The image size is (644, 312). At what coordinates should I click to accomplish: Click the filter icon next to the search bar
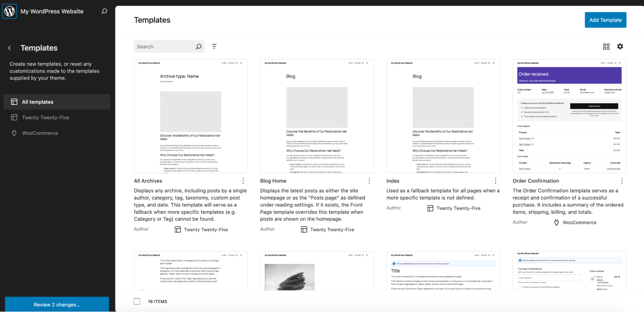click(x=214, y=46)
